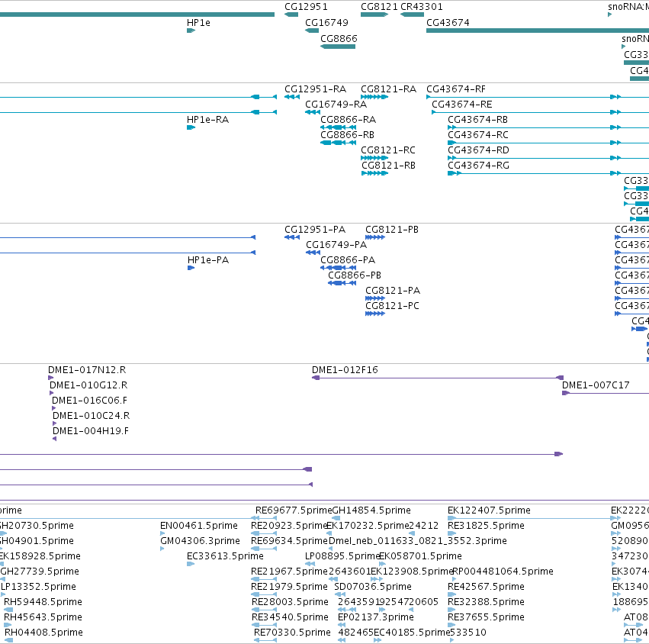
Task: Click the CG12951 gene label
Action: click(306, 7)
